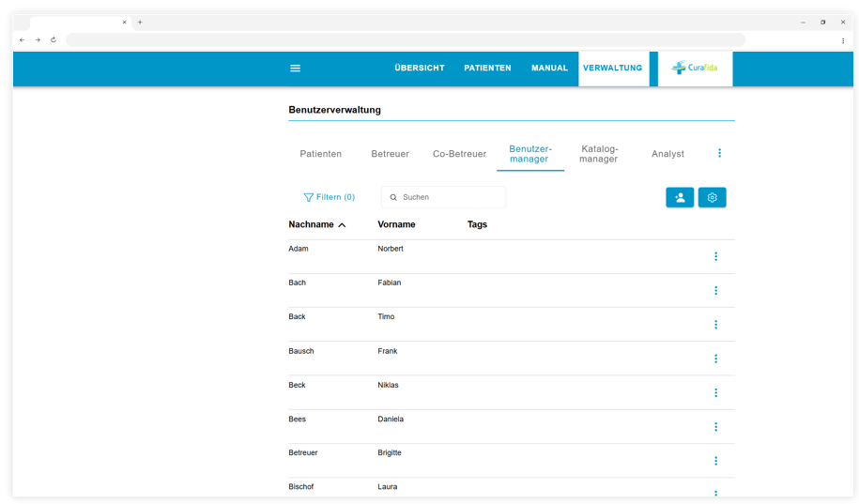Switch to the Analyst tab
Viewport: 859px width, 504px height.
pyautogui.click(x=667, y=154)
